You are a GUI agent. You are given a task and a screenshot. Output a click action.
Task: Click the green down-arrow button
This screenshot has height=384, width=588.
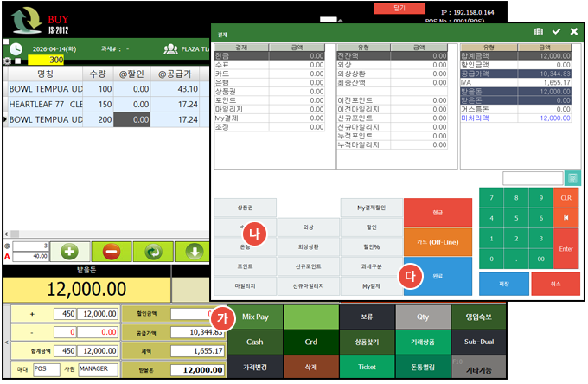point(193,252)
